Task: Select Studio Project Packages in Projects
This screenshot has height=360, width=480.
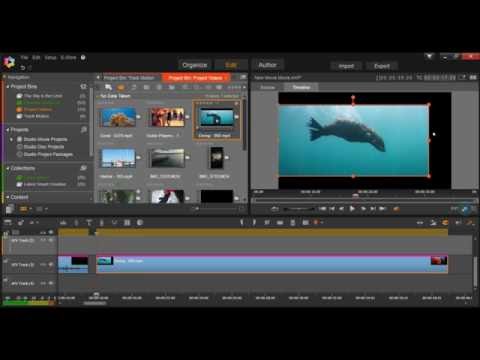Action: (x=48, y=154)
